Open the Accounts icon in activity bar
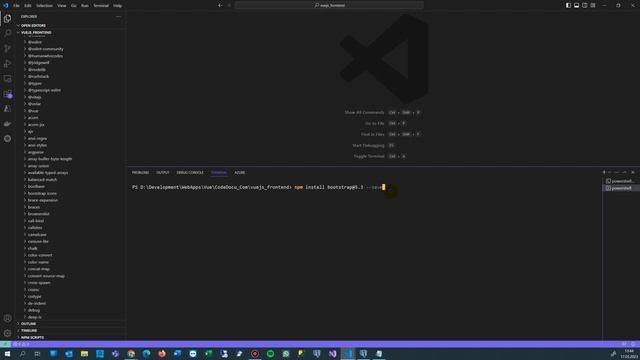Viewport: 640px width, 360px height. [x=7, y=318]
